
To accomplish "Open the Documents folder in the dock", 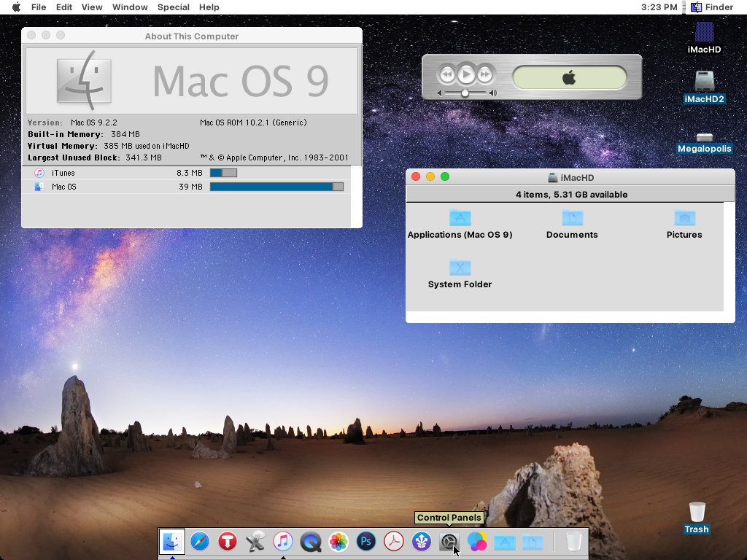I will pos(533,542).
